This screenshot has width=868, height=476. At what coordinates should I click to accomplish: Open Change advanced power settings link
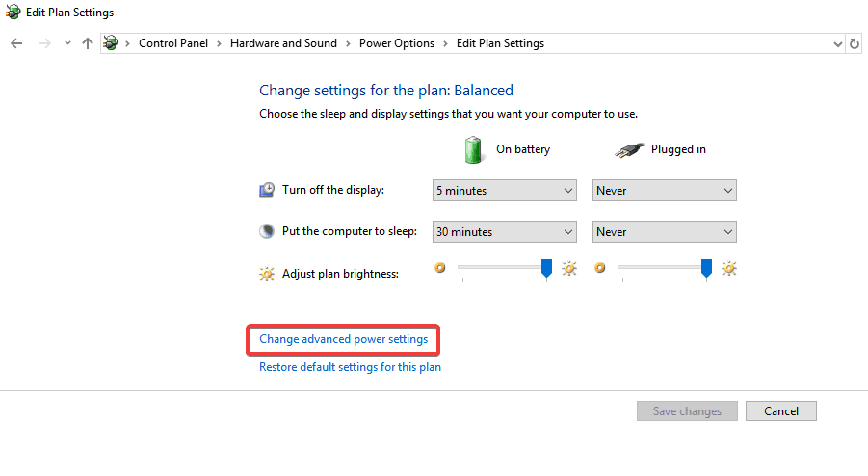click(343, 339)
